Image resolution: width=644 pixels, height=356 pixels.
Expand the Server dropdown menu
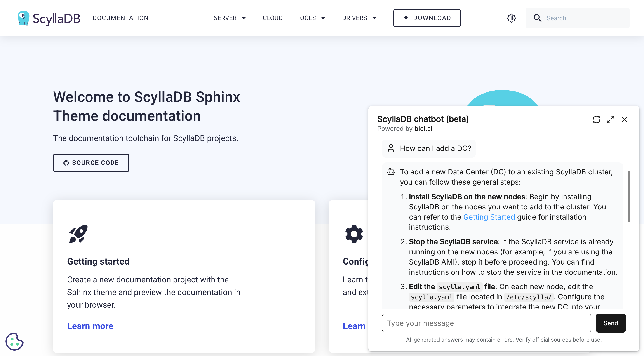[x=230, y=18]
